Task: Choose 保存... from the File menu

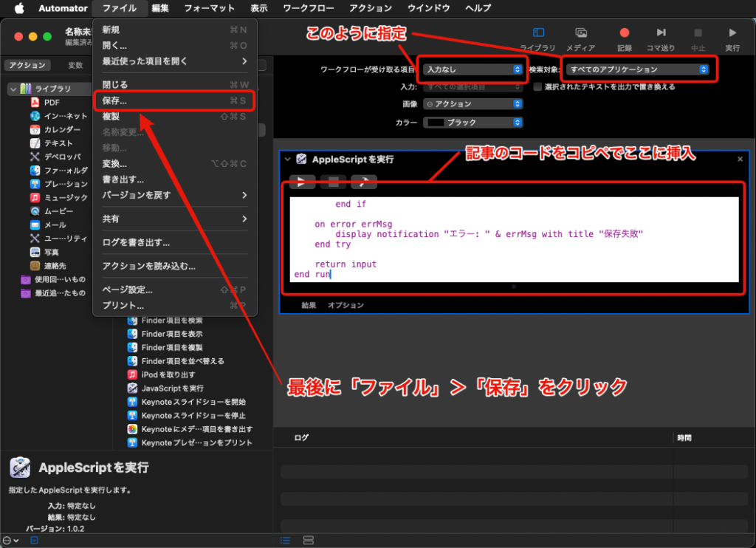Action: click(x=115, y=100)
